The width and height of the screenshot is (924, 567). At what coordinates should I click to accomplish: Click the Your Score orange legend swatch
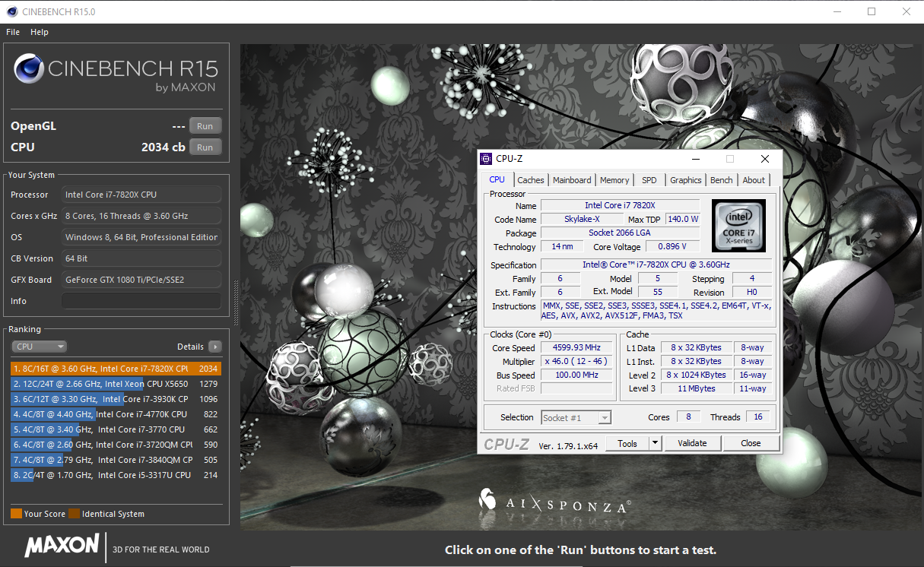pyautogui.click(x=16, y=514)
